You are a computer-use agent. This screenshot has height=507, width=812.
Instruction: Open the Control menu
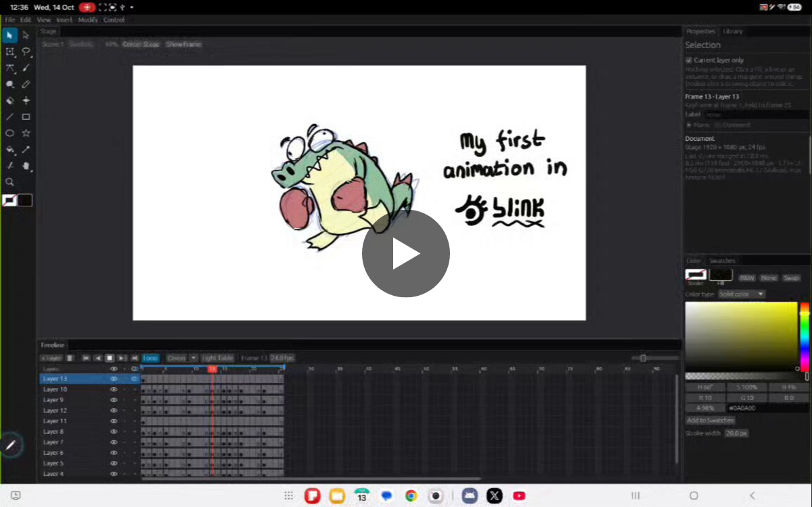click(114, 20)
